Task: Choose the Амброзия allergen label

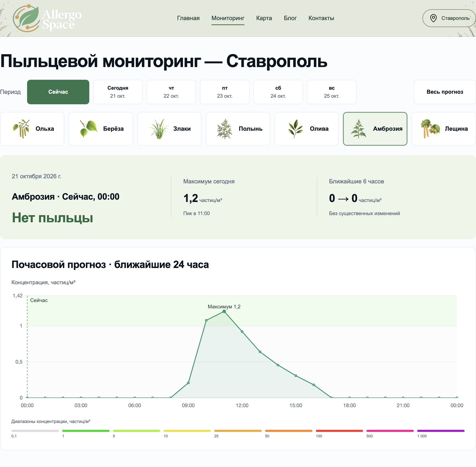Action: pyautogui.click(x=388, y=129)
